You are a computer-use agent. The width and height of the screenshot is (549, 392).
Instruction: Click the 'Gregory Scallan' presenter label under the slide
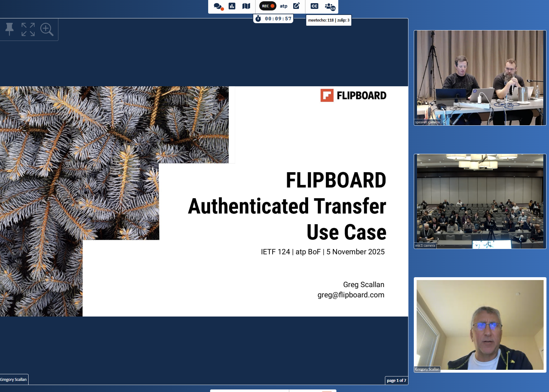(x=14, y=379)
